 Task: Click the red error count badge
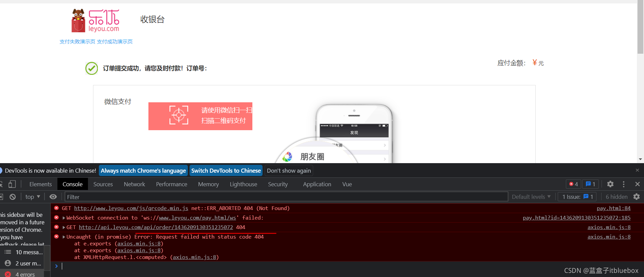point(573,184)
